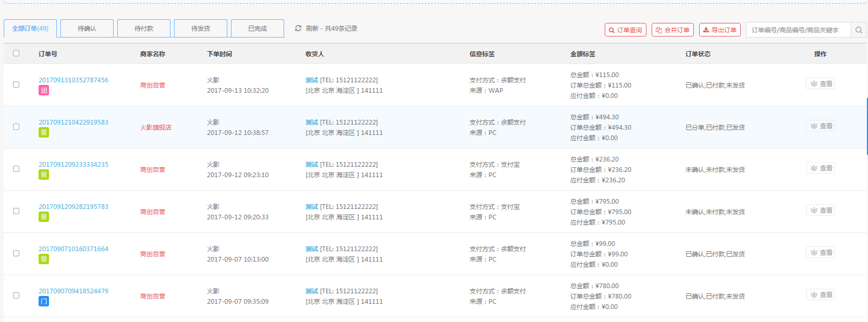The width and height of the screenshot is (868, 322).
Task: Click the 门 badge under order 2017090709418524479
Action: [44, 302]
